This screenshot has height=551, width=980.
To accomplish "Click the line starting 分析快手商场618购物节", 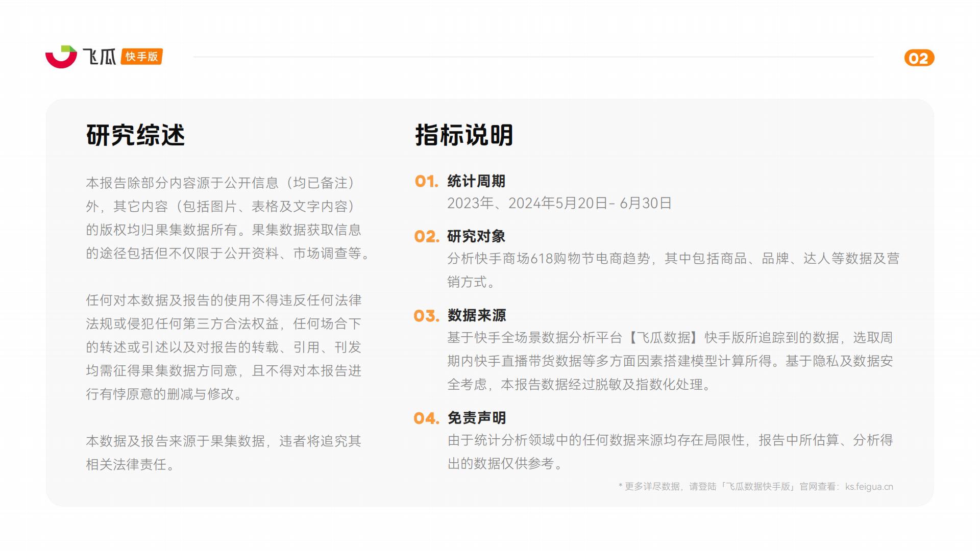I will tap(673, 259).
